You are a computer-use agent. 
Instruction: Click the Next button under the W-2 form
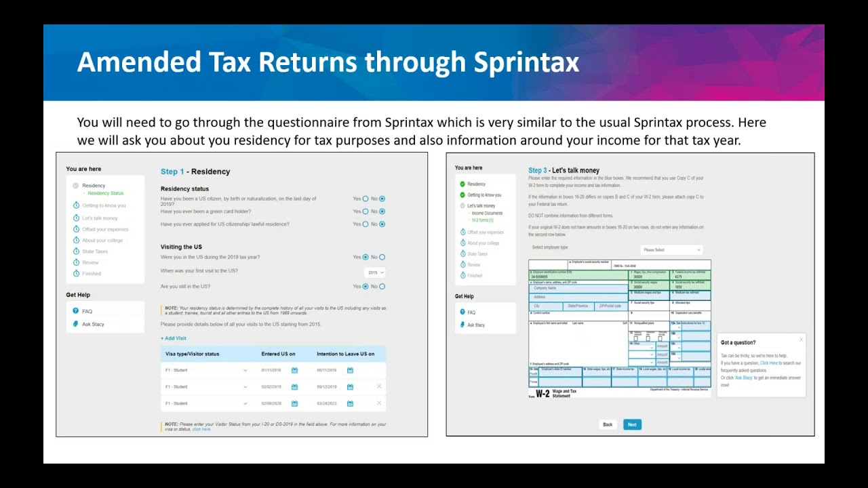point(632,424)
